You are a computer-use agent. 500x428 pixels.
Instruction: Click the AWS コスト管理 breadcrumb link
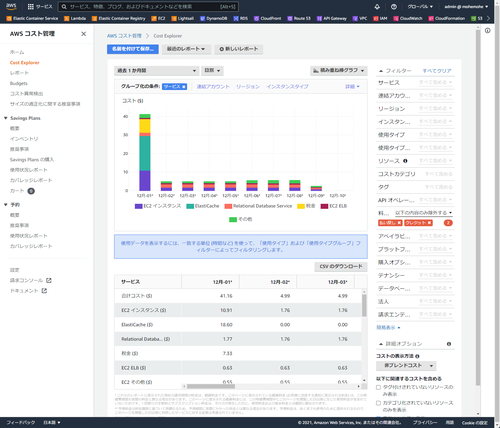(124, 36)
